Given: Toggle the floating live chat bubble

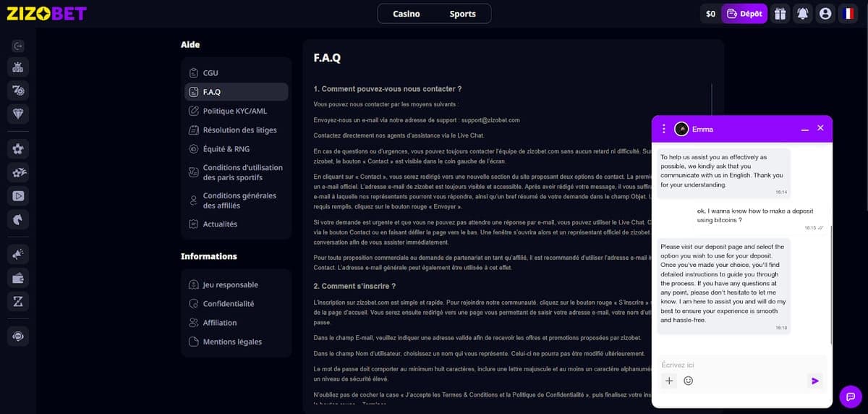Looking at the screenshot, I should (851, 397).
